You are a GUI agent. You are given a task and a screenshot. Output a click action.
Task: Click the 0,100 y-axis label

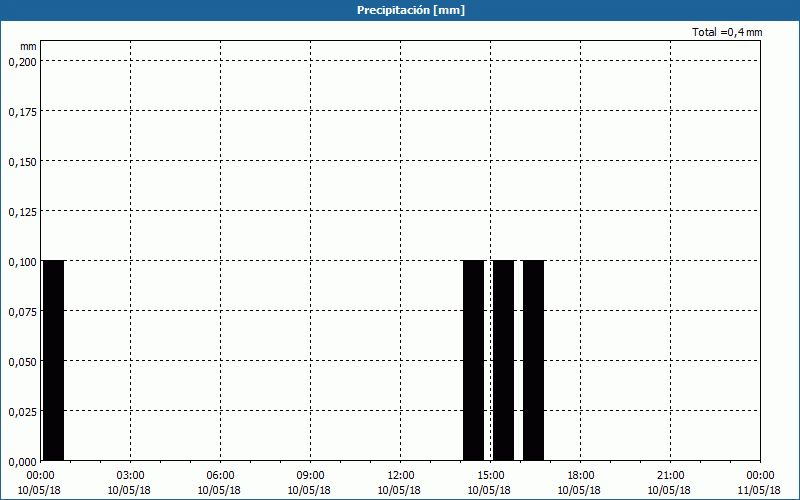(22, 262)
